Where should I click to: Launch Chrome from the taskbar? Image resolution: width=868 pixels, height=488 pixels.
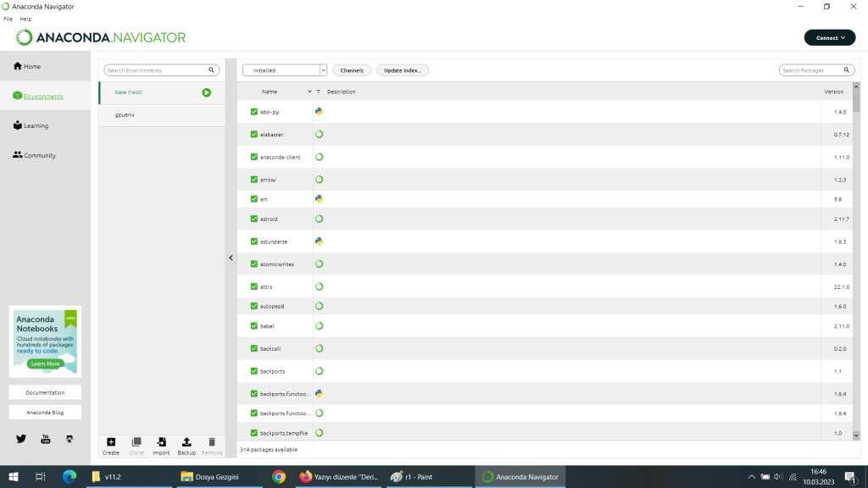click(x=279, y=477)
